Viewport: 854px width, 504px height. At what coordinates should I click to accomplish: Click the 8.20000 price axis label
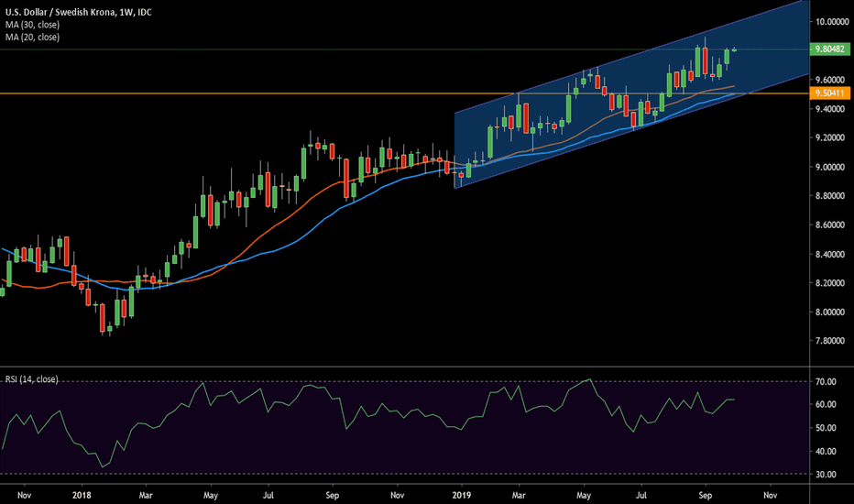[830, 283]
